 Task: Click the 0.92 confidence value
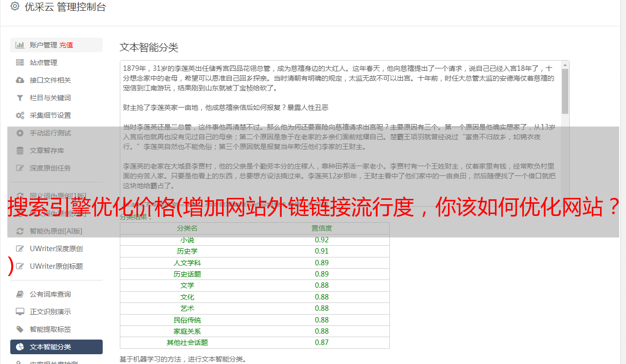coord(322,240)
